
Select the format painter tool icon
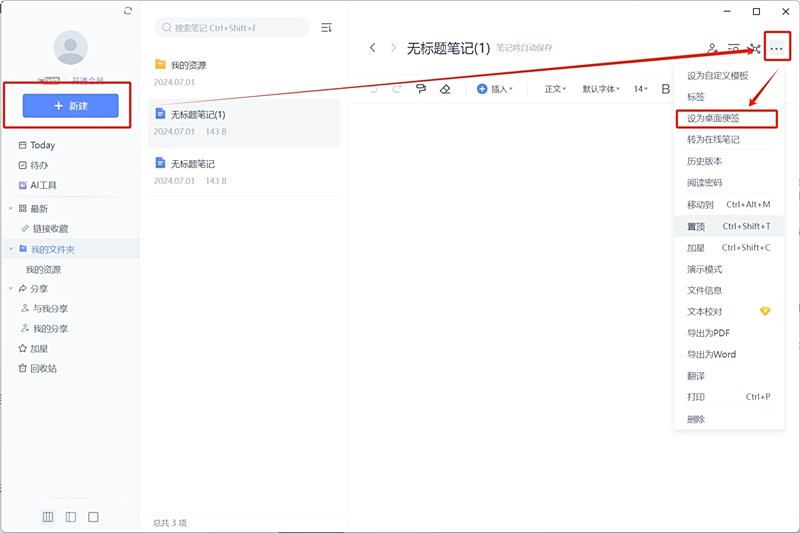coord(421,89)
